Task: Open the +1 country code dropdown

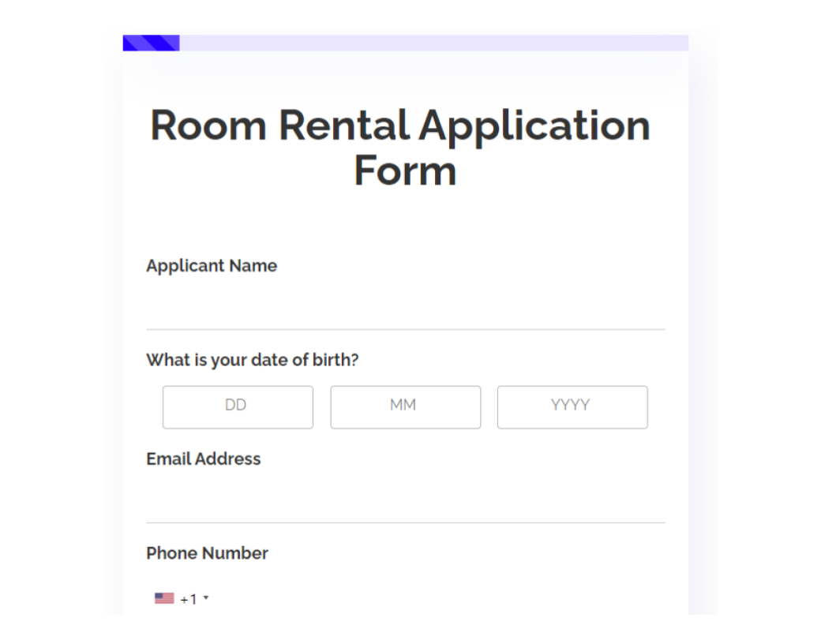Action: pyautogui.click(x=182, y=598)
